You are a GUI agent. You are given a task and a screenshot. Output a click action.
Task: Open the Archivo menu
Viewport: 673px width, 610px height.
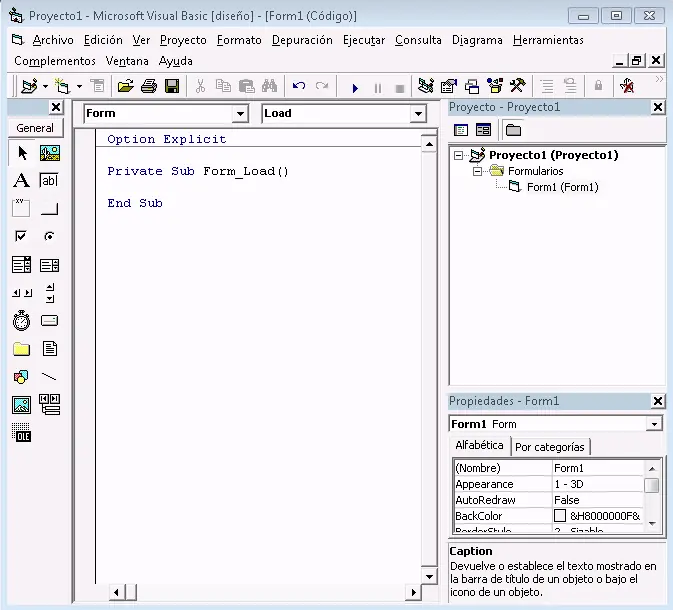pos(53,40)
